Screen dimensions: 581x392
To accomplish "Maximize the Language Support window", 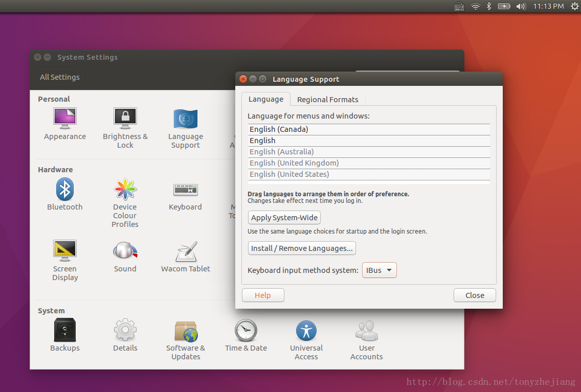I will (262, 79).
